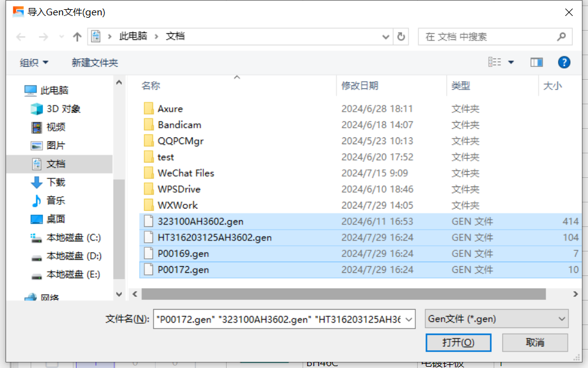The height and width of the screenshot is (368, 588).
Task: Click the up one level arrow
Action: (x=77, y=37)
